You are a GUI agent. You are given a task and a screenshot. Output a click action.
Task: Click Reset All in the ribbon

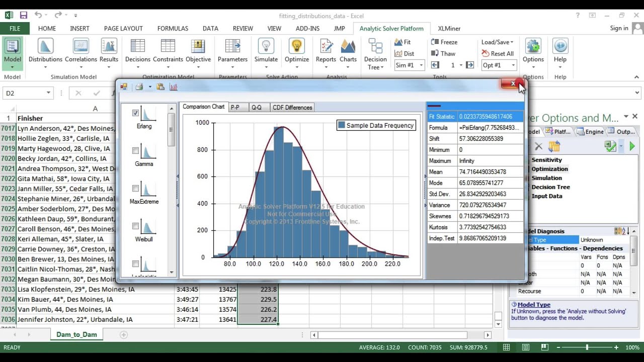point(498,54)
